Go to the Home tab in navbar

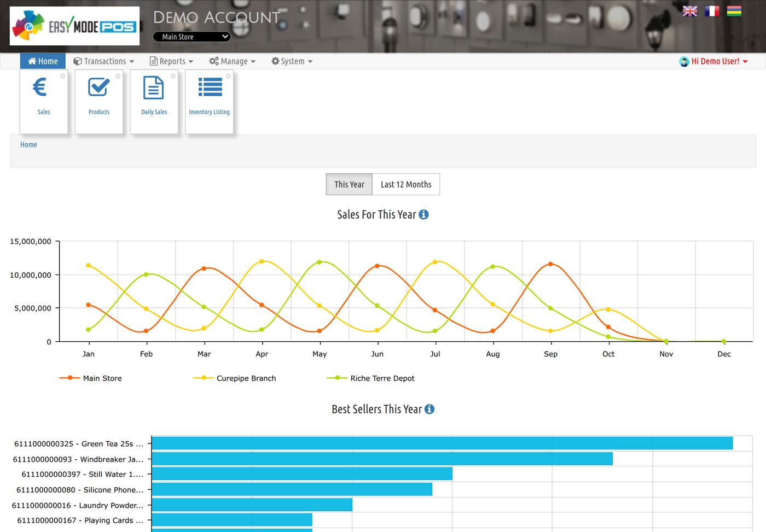(x=43, y=61)
